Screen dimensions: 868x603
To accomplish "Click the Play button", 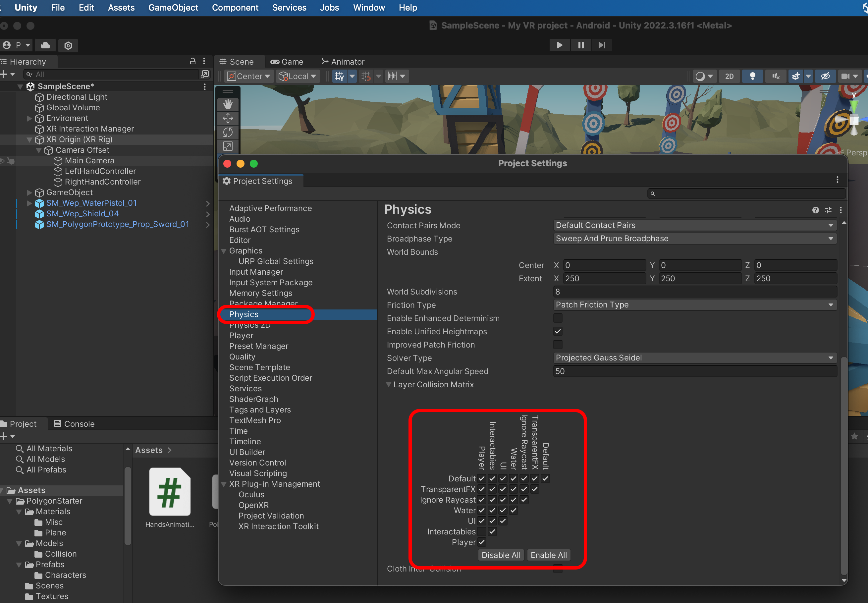I will tap(560, 45).
